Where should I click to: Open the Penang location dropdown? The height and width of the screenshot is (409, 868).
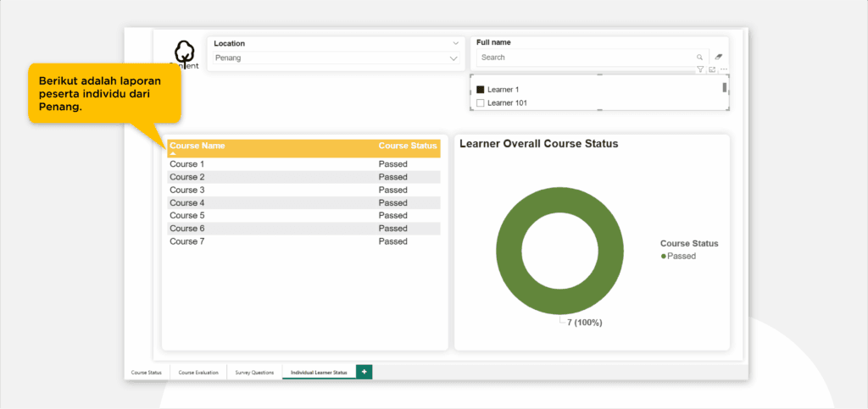tap(336, 58)
